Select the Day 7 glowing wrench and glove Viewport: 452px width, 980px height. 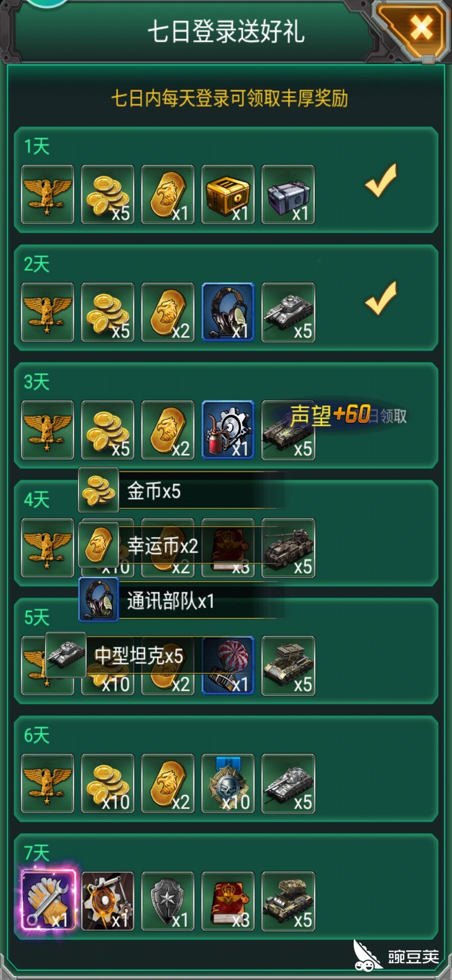(48, 901)
